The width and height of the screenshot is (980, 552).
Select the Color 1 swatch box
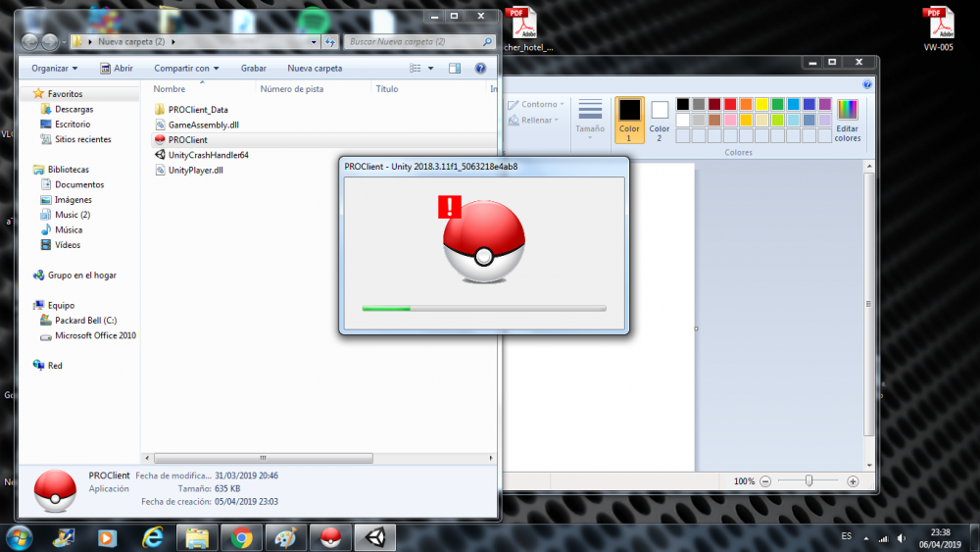pos(629,119)
